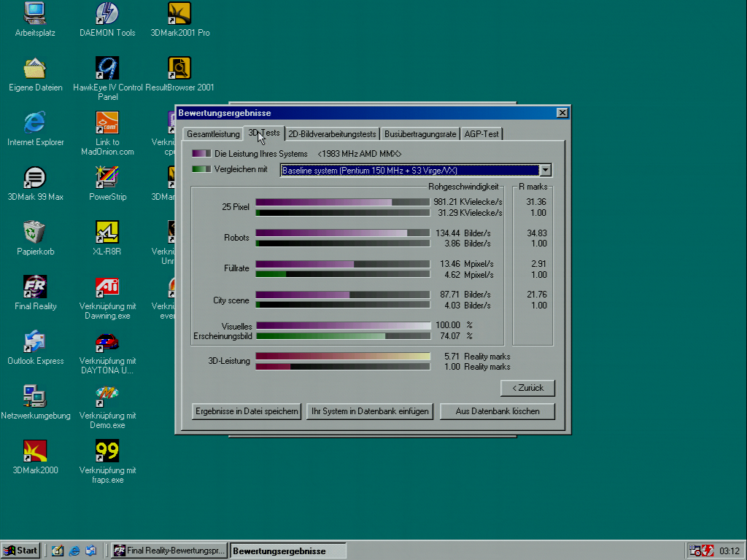747x560 pixels.
Task: Launch Internet Explorer from quick launch
Action: (x=74, y=551)
